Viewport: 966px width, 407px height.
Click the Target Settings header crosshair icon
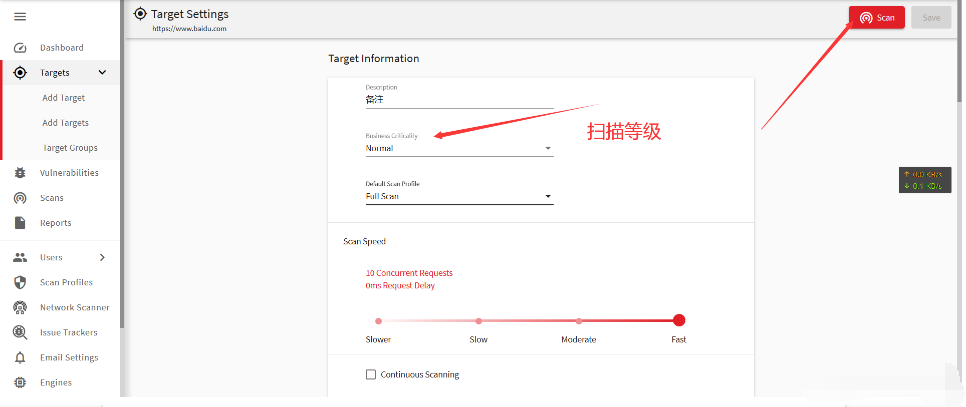click(x=140, y=14)
